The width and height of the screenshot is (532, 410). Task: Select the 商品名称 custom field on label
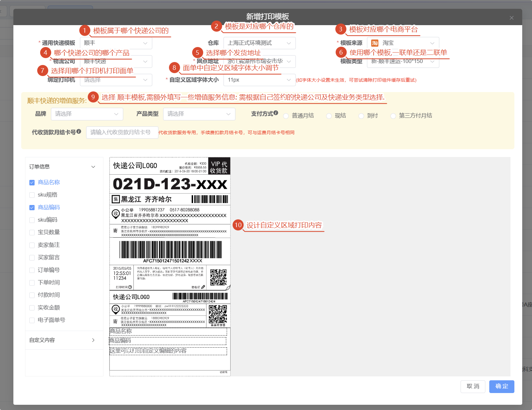[x=168, y=332]
